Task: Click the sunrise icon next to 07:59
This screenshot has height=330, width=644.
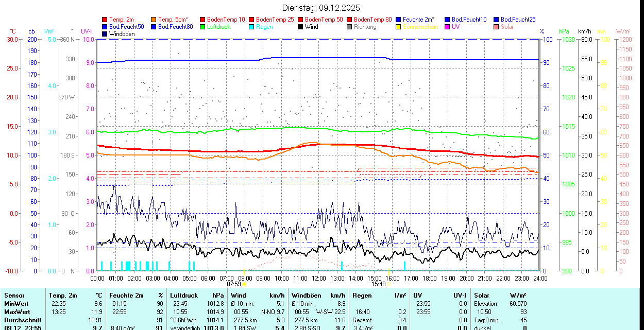Action: point(244,284)
